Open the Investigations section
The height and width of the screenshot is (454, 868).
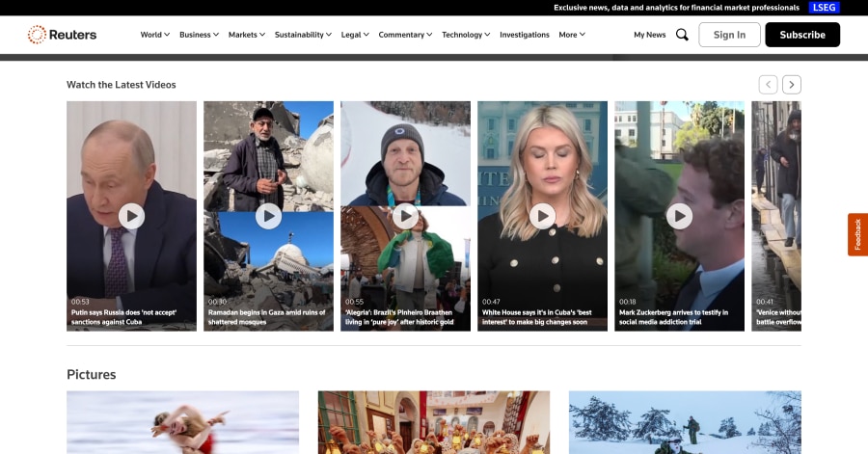(x=525, y=35)
